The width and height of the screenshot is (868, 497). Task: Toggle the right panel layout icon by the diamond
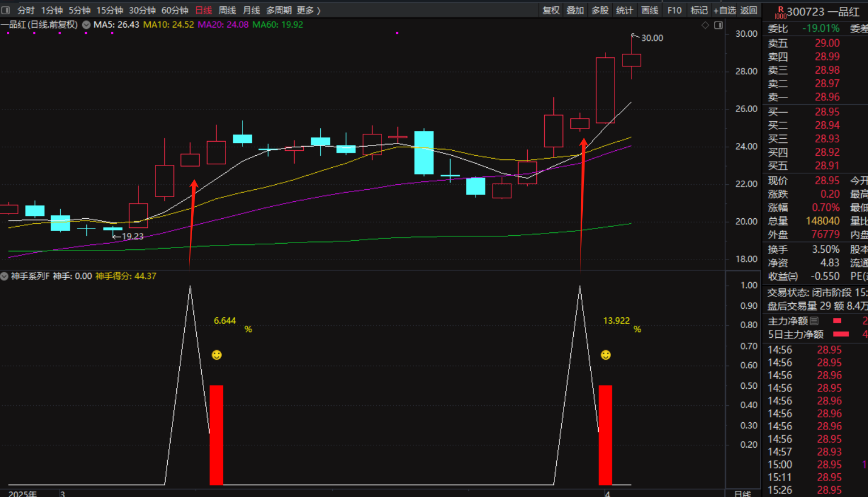coord(718,25)
